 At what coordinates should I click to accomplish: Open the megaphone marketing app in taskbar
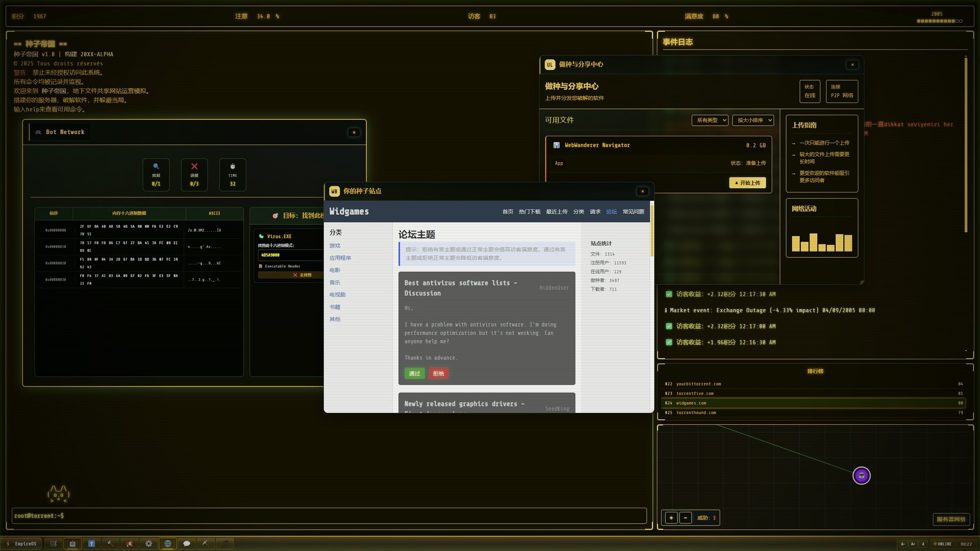pos(130,543)
